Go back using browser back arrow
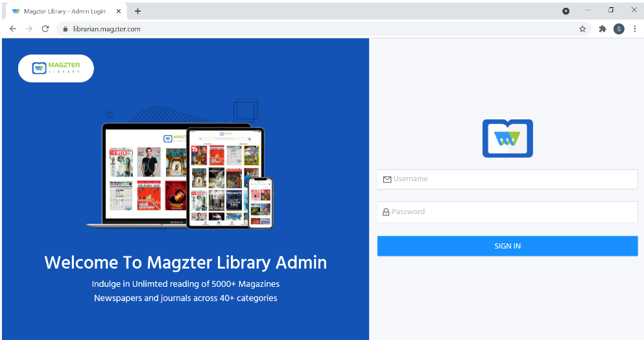 pos(13,29)
